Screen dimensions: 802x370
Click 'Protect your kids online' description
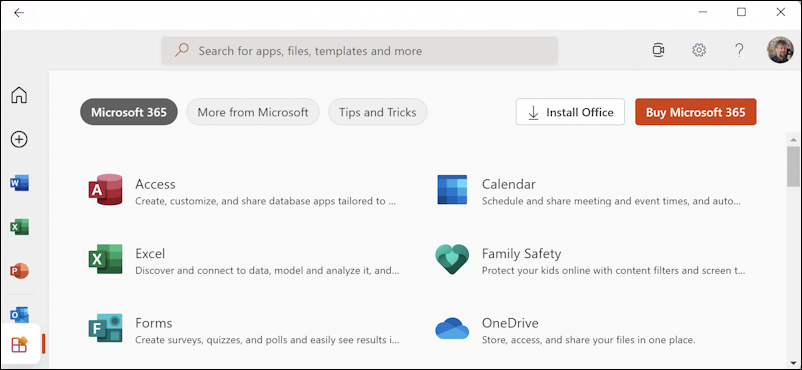tap(614, 270)
